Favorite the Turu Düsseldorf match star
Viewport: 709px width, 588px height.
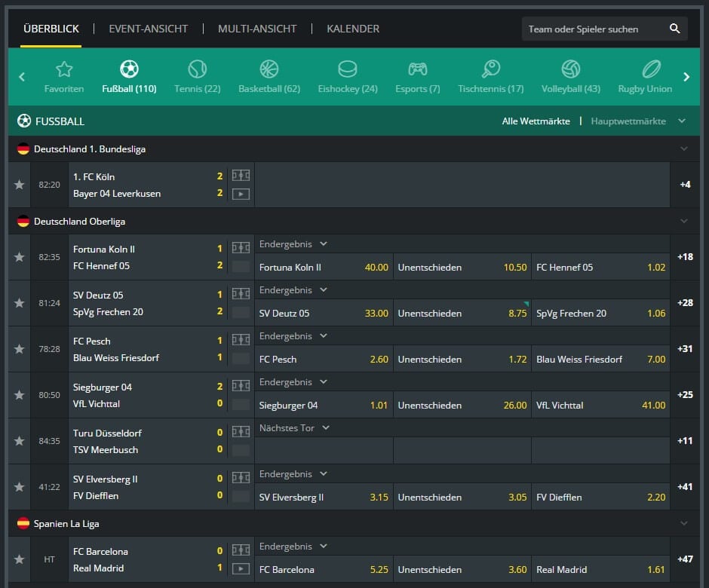(19, 441)
